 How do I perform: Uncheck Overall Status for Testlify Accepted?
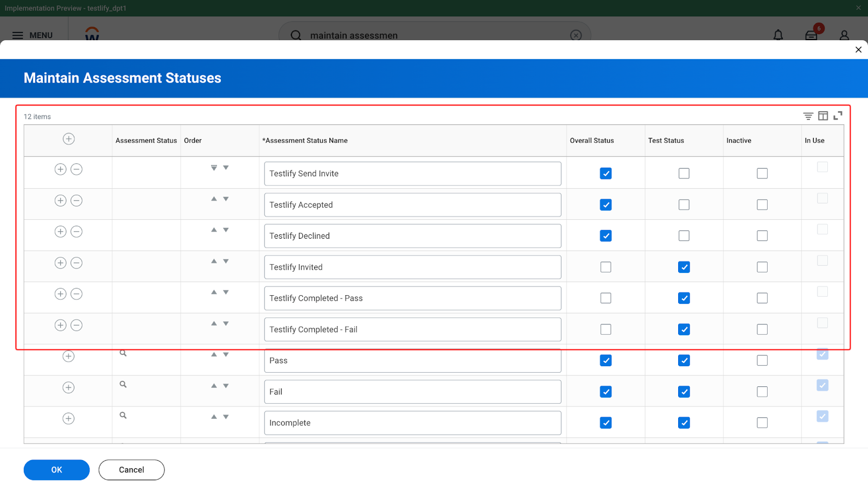606,205
